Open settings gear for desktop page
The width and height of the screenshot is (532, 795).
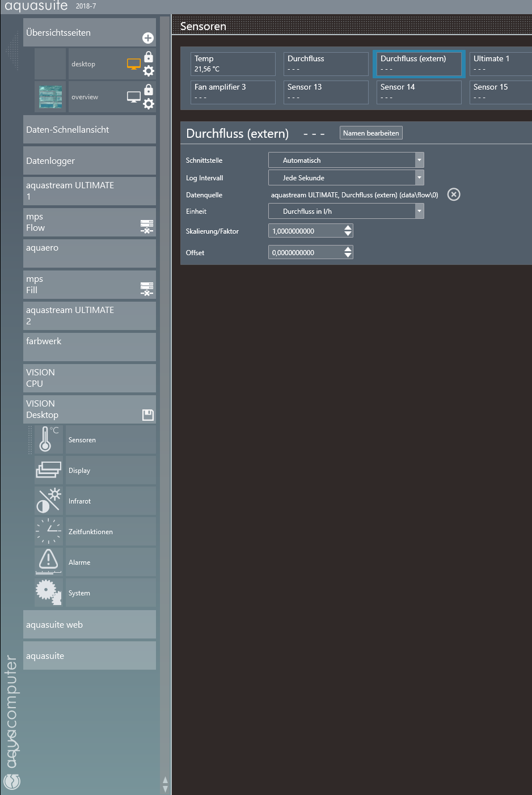pos(149,71)
